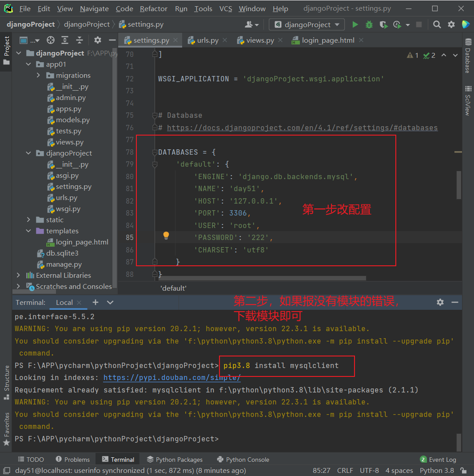This screenshot has height=476, width=474.
Task: Click the intention lightbulb on line 85
Action: 166,235
